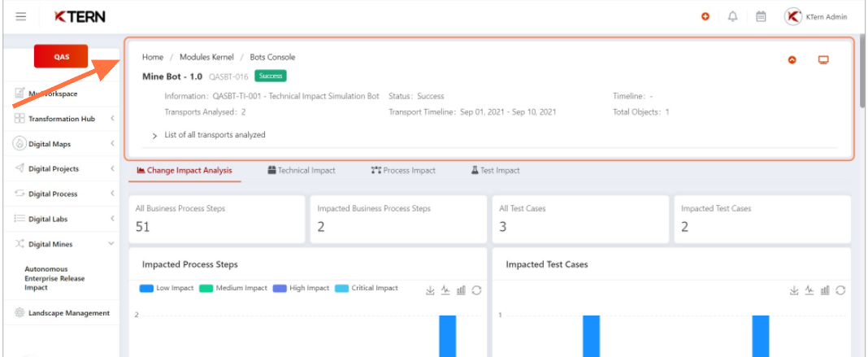This screenshot has width=868, height=357.
Task: Switch Impacted Process Steps to bar chart
Action: 461,290
